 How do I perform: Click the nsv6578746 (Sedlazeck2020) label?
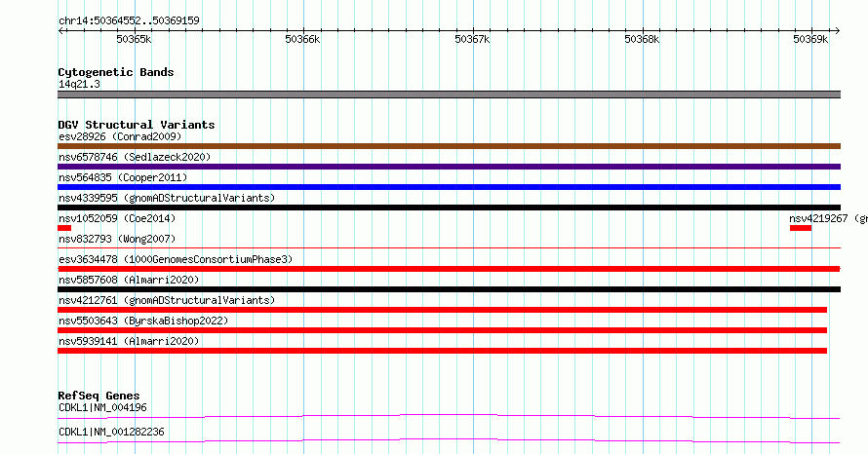coord(135,157)
